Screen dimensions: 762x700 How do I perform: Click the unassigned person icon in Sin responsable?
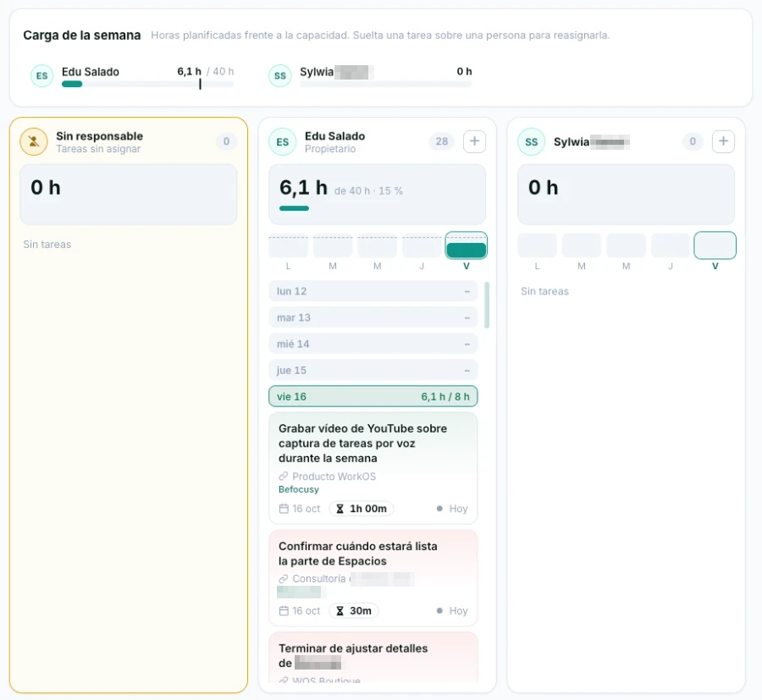[34, 141]
